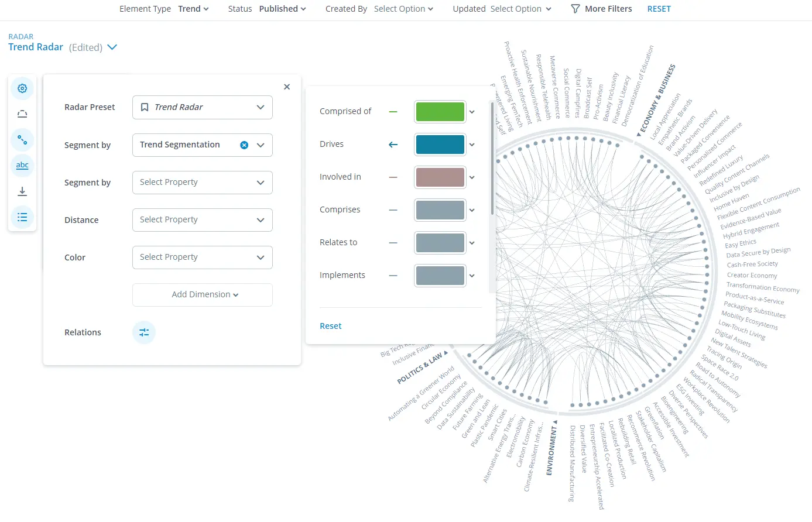Expand the Comprised of color dropdown arrow
The width and height of the screenshot is (812, 522).
[x=472, y=112]
